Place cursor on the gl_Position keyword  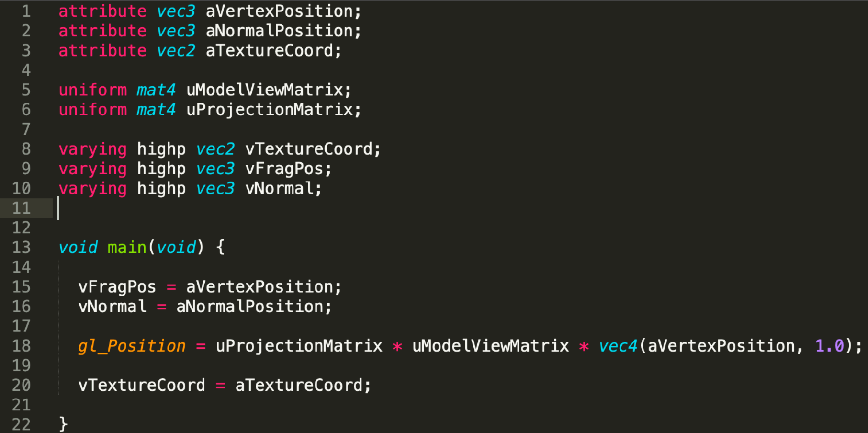click(132, 346)
